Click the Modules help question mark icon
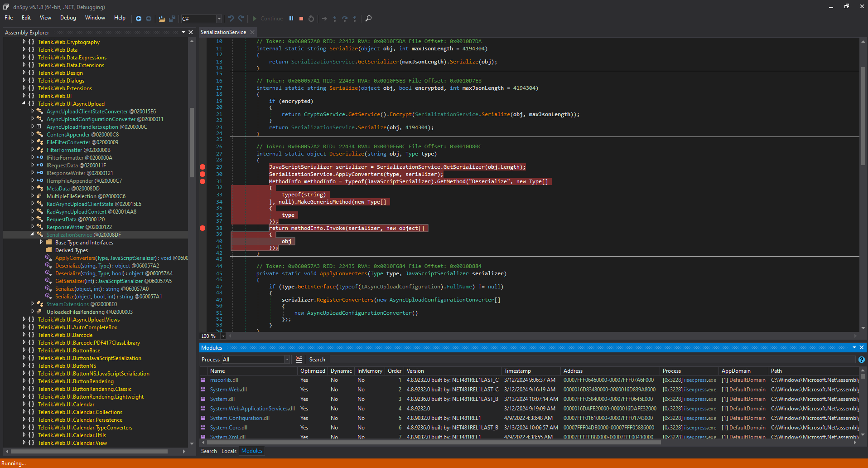868x468 pixels. pos(861,360)
